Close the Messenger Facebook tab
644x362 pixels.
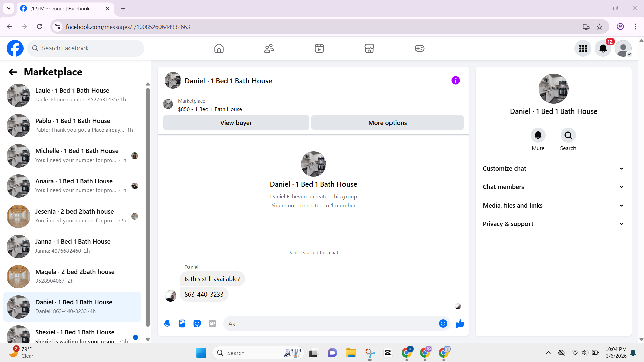(x=107, y=8)
